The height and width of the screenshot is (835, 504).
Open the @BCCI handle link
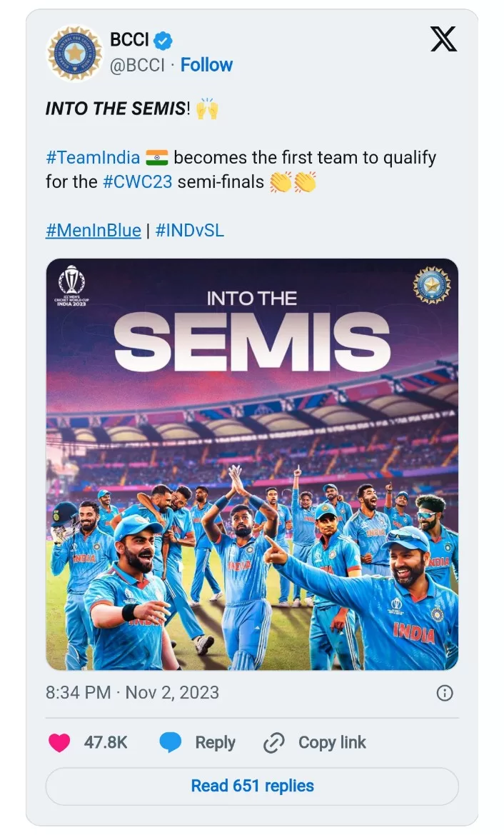[x=136, y=65]
